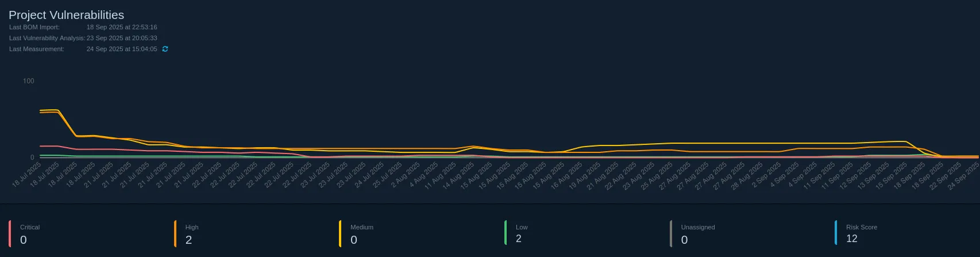This screenshot has height=257, width=980.
Task: Click the Last Measurement timestamp value
Action: coord(122,49)
